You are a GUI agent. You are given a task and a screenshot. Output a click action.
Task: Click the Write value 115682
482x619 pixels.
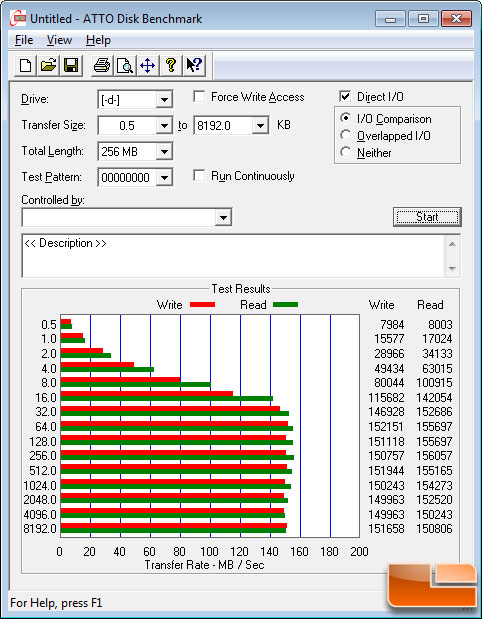point(386,398)
